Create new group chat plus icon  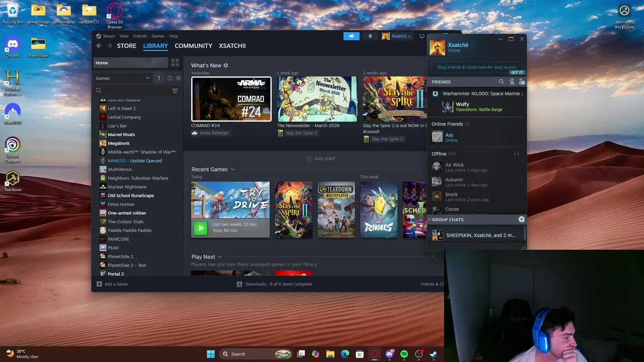[521, 219]
